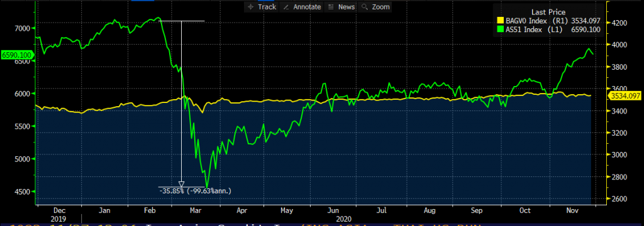Click the '-35.85% (-99.63%ann.)' annotation label
This screenshot has width=644, height=226.
click(195, 190)
